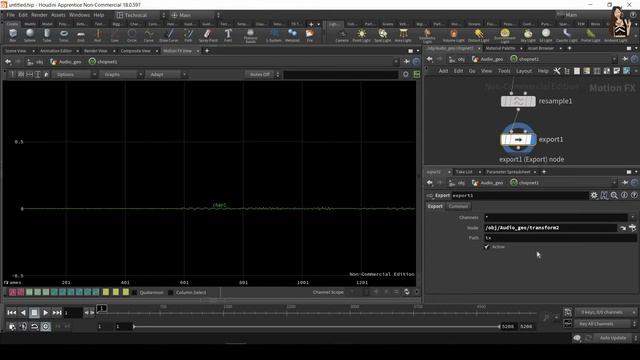
Task: Create a Box from the shelf
Action: [x=13, y=35]
